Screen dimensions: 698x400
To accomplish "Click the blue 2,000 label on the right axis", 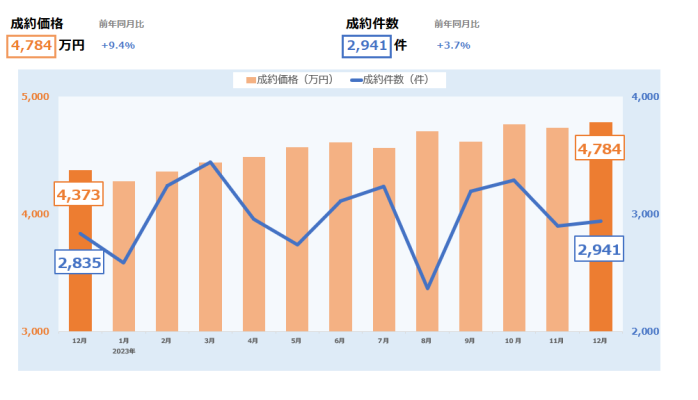I will [x=646, y=331].
